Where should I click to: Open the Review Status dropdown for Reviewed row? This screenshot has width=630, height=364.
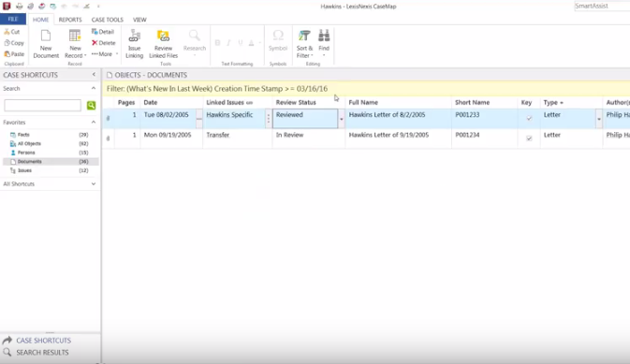point(341,120)
